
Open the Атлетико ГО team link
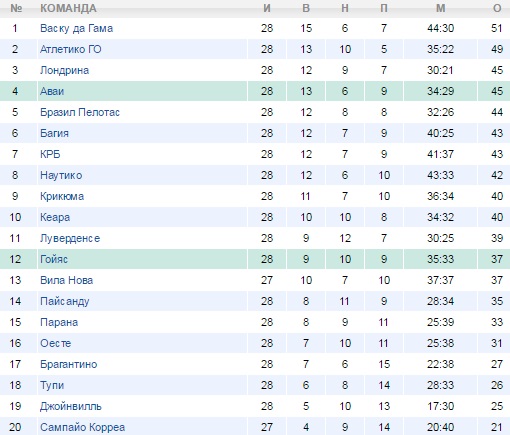click(70, 49)
